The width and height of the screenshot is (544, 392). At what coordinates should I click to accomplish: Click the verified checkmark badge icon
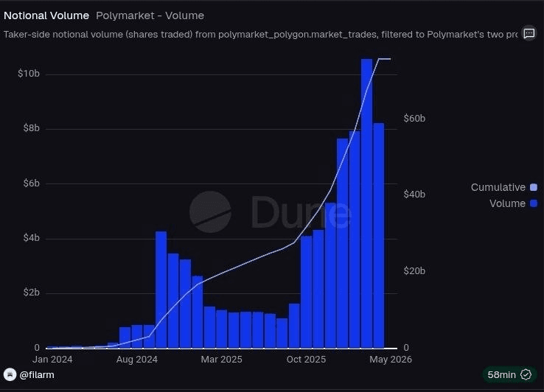(x=526, y=374)
